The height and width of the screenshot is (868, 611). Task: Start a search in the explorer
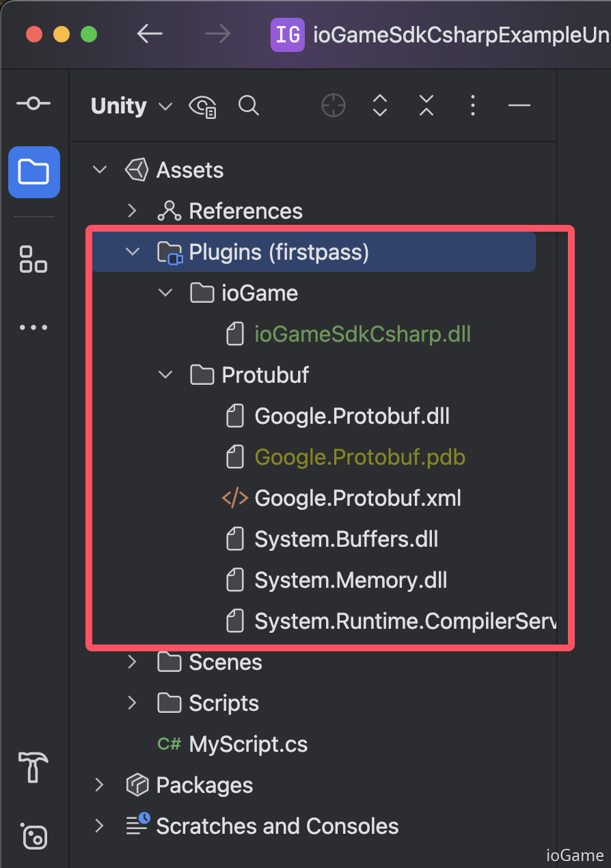(248, 105)
